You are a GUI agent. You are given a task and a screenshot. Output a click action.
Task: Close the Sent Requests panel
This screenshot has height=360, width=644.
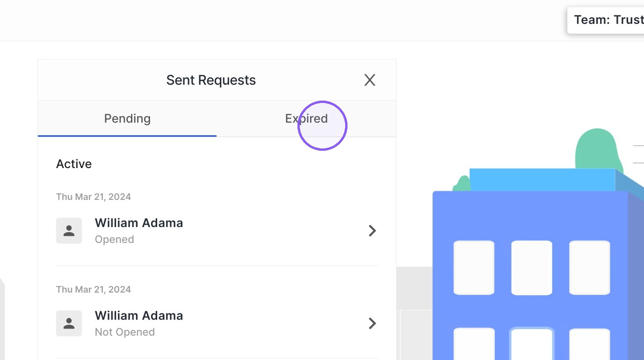click(x=369, y=80)
